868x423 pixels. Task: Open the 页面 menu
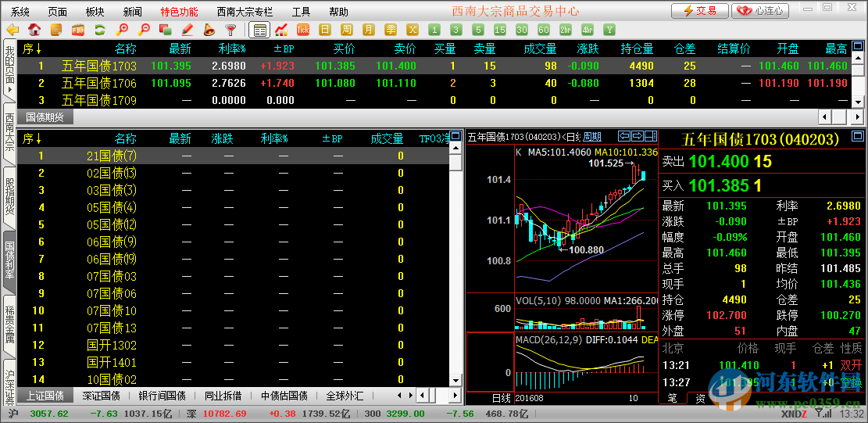tap(58, 11)
